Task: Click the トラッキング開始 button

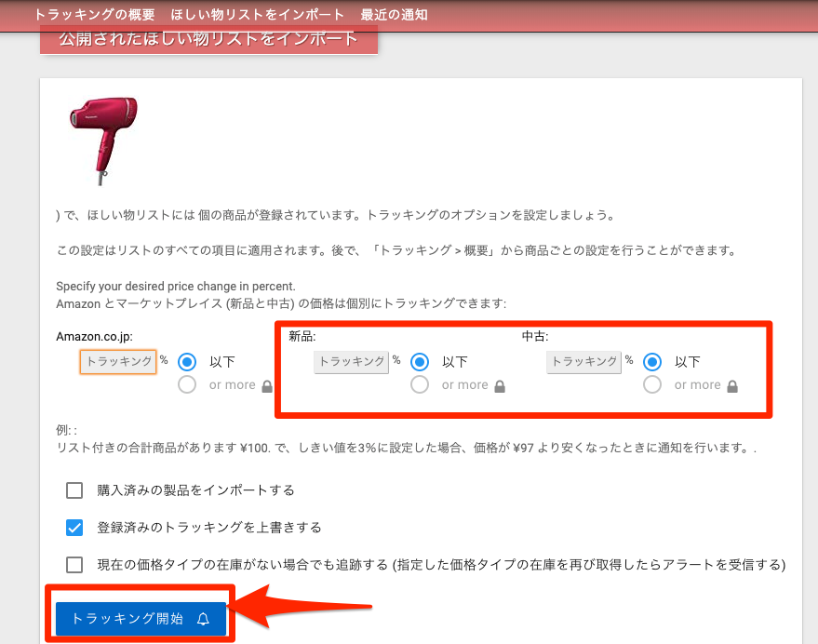Action: click(141, 619)
